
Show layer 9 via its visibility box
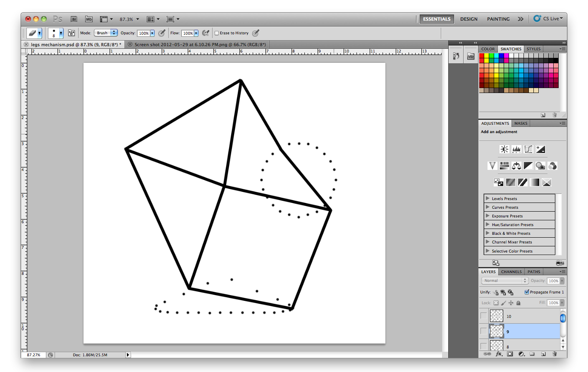click(484, 331)
